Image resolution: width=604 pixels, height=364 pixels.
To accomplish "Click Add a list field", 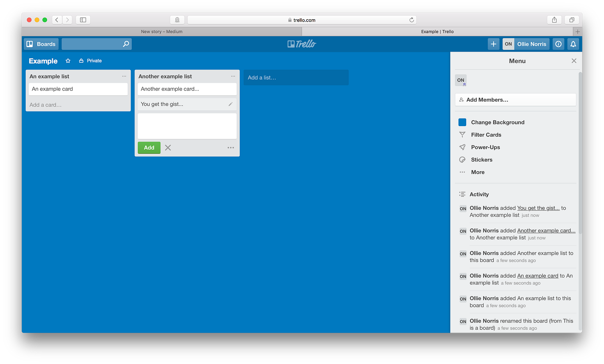I will 296,77.
